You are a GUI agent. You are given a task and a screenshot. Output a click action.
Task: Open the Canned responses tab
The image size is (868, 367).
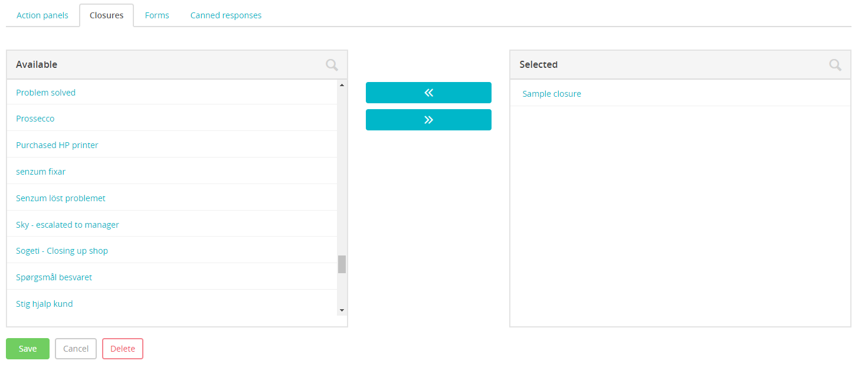click(x=226, y=15)
